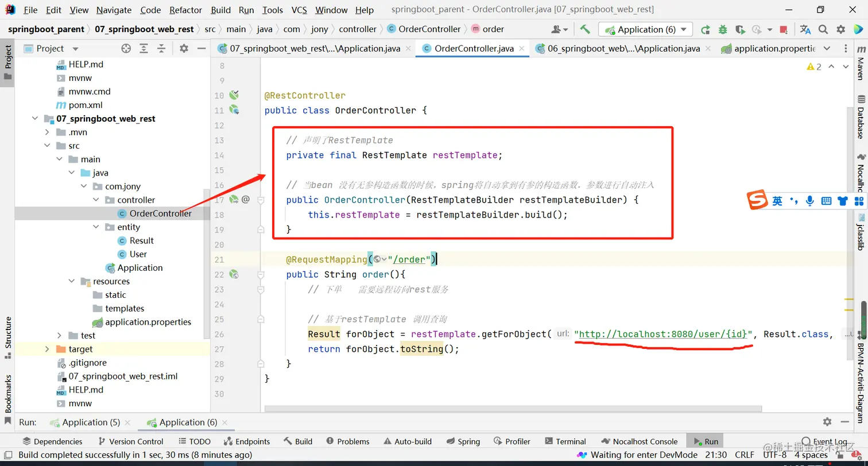The width and height of the screenshot is (868, 466).
Task: Open the code-with-me user dropdown
Action: coord(560,29)
